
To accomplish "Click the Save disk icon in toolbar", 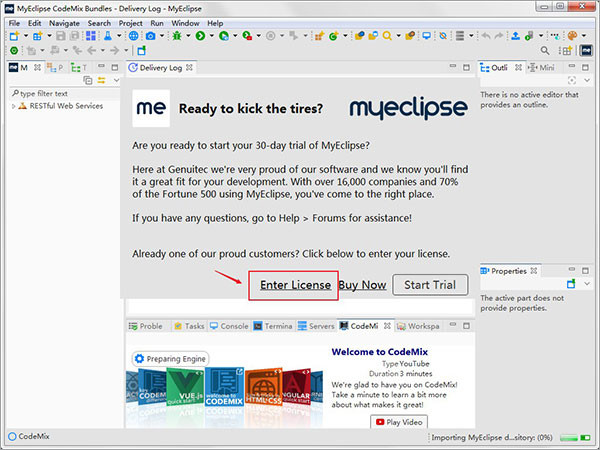I will tap(59, 36).
